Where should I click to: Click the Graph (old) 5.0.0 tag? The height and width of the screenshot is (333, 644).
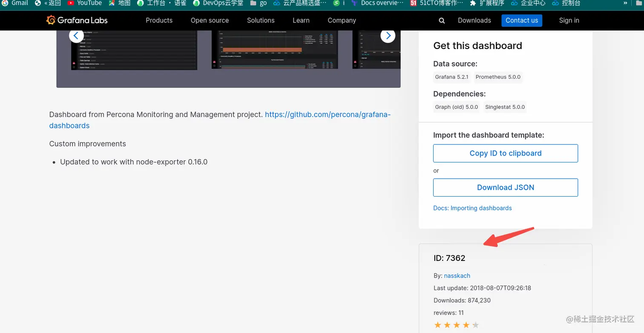point(457,107)
